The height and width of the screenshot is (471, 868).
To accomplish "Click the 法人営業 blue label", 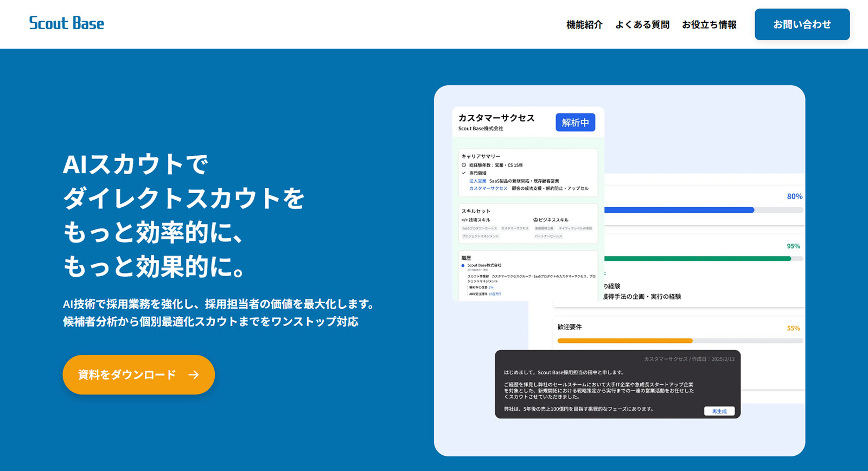I will click(477, 181).
